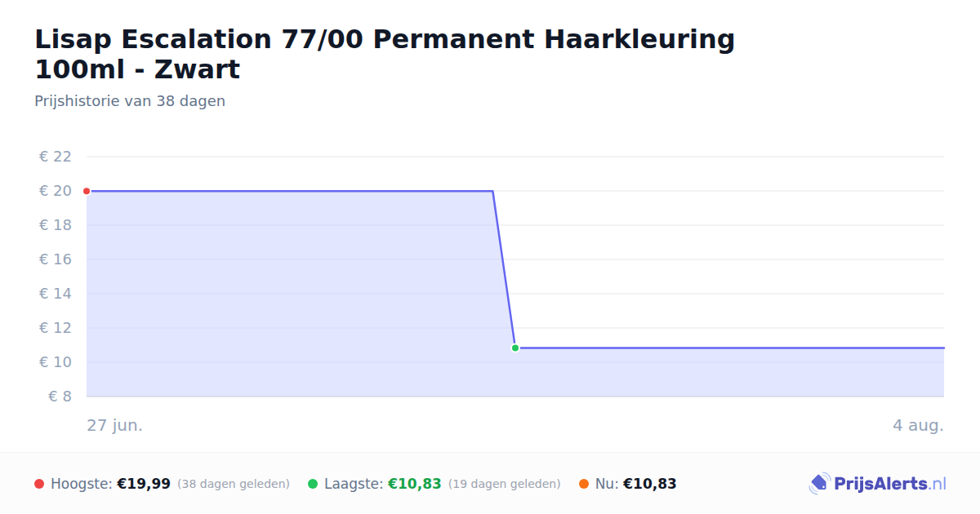Image resolution: width=980 pixels, height=514 pixels.
Task: Click the € 8 axis label
Action: pos(60,397)
